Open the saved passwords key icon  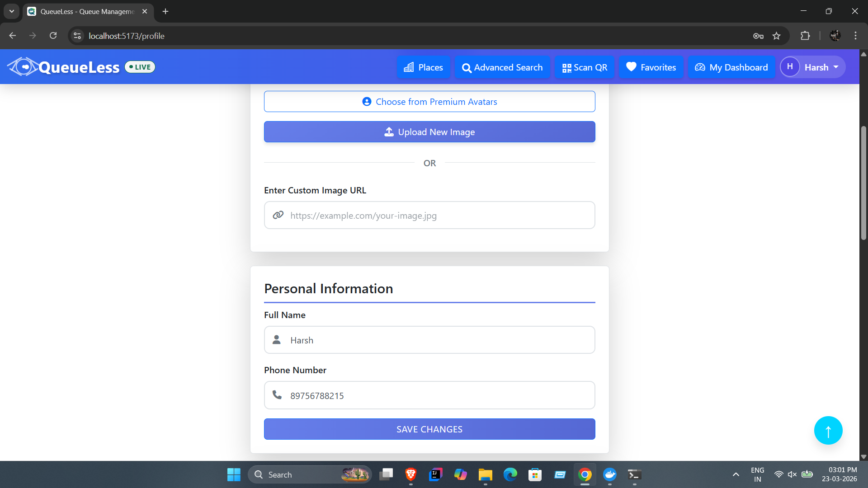coord(758,36)
